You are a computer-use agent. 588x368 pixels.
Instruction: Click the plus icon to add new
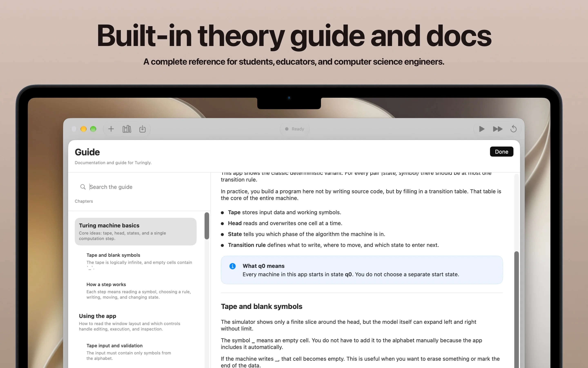pyautogui.click(x=111, y=129)
